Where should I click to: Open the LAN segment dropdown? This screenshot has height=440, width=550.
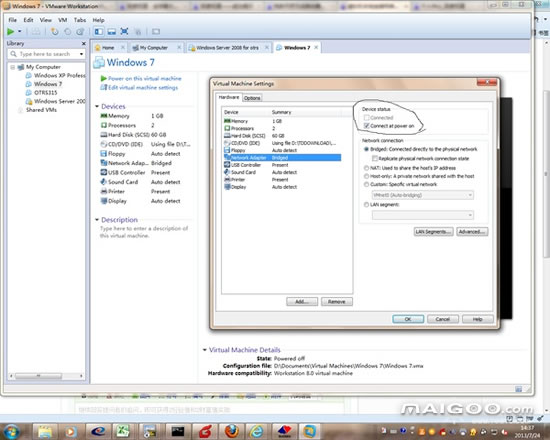coord(423,215)
